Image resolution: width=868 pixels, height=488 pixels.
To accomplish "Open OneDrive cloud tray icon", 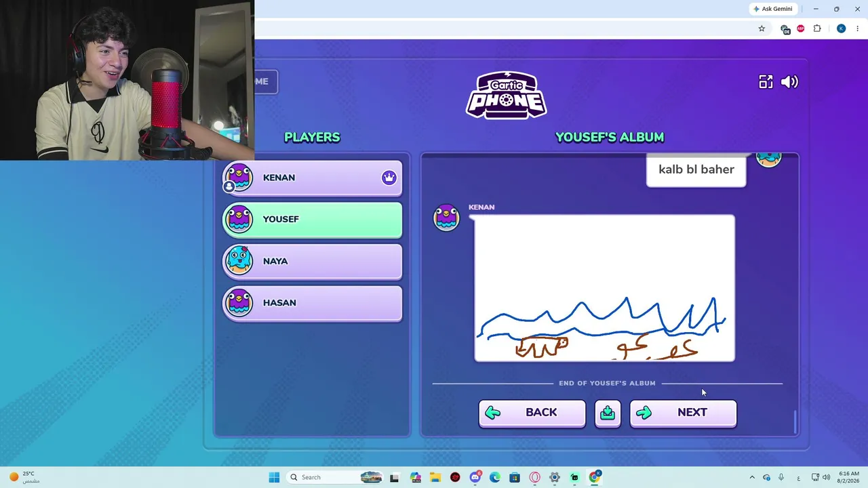I will point(767,477).
